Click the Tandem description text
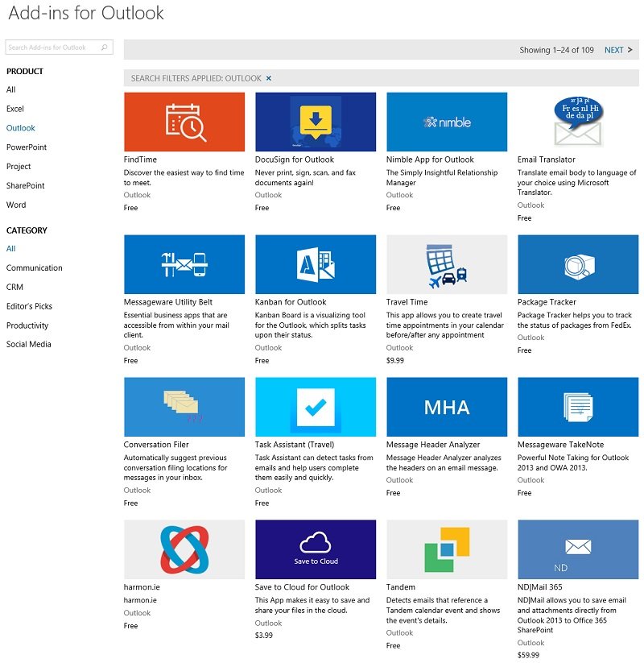 tap(443, 610)
